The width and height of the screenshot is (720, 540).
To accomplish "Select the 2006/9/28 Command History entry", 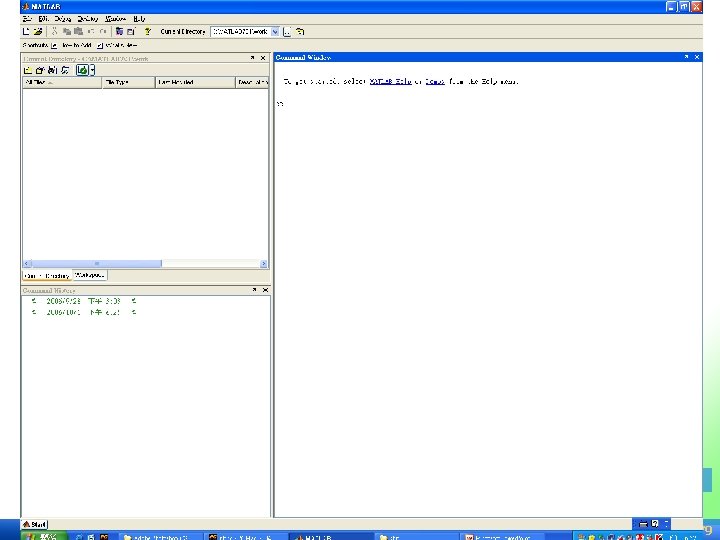I will [84, 301].
